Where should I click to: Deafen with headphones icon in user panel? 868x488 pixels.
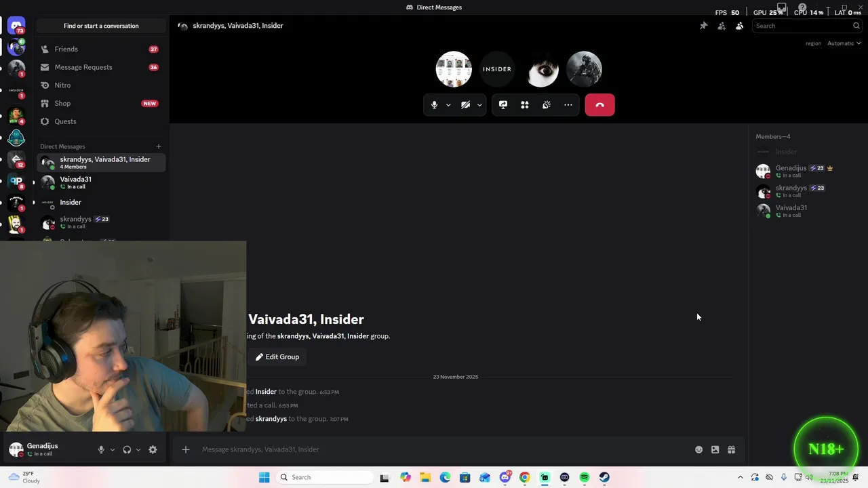pyautogui.click(x=127, y=449)
